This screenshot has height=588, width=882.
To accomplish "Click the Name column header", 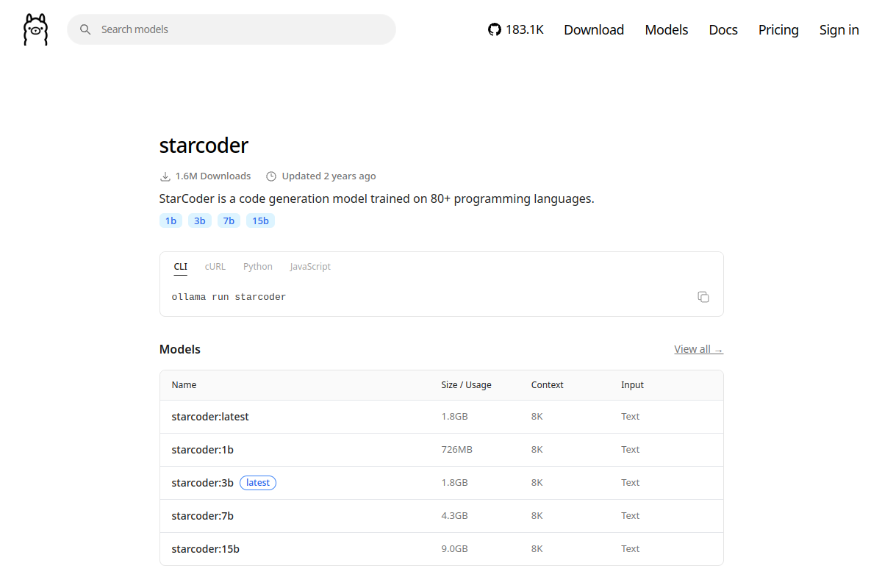I will (184, 385).
